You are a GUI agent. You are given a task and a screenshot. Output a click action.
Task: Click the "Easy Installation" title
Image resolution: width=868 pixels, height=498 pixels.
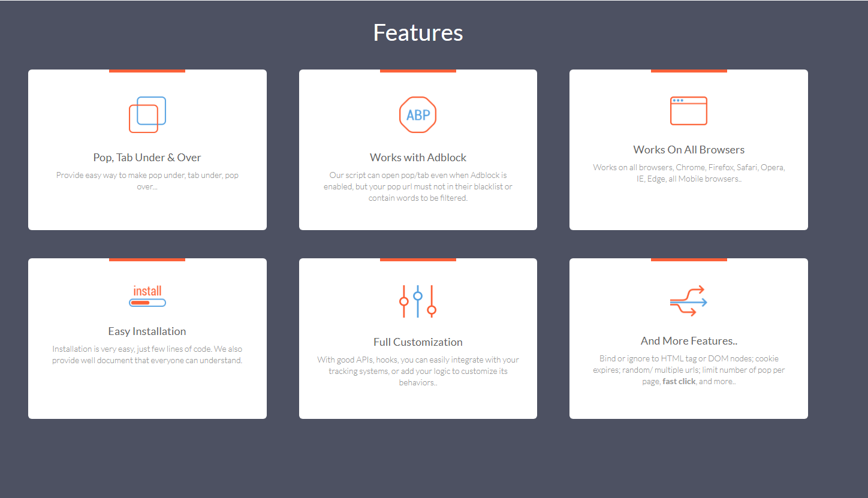pos(147,331)
